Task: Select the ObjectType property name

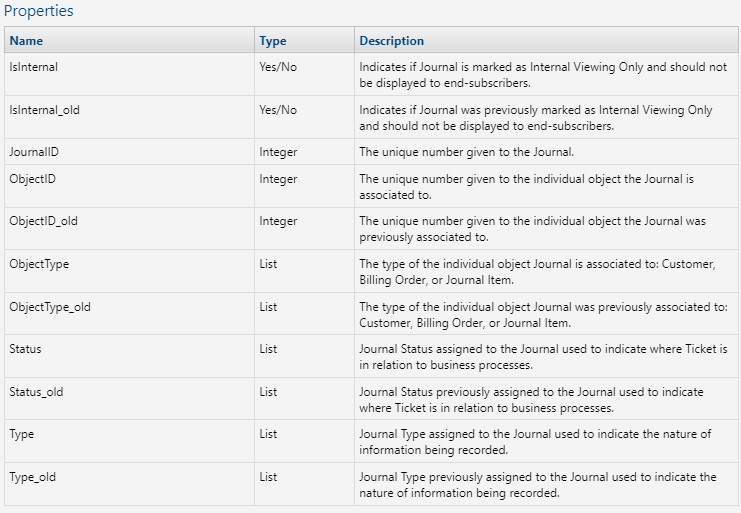Action: click(39, 264)
